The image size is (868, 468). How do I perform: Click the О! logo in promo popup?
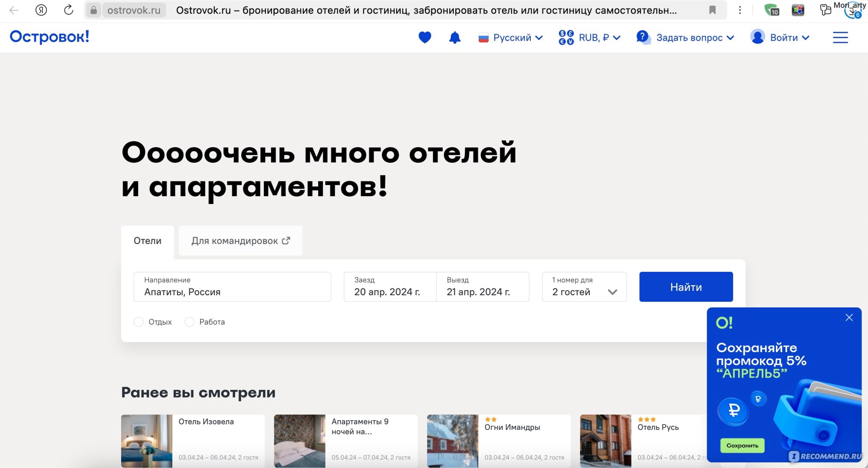point(724,323)
